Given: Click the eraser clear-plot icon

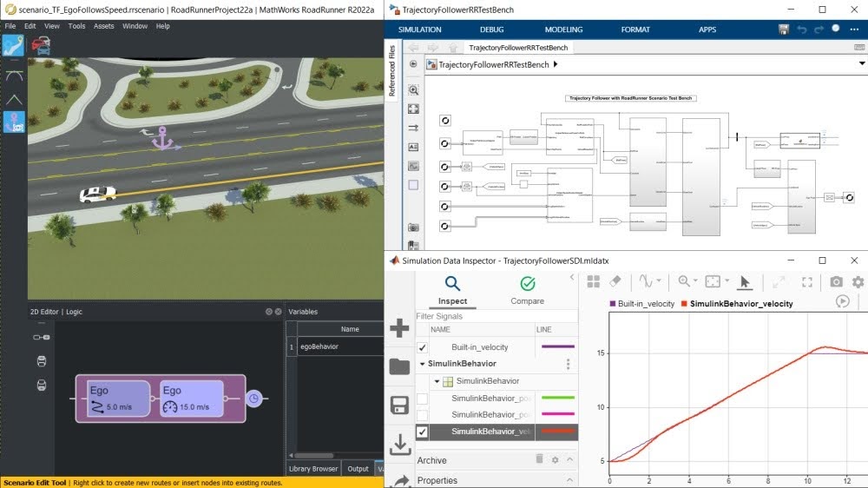Looking at the screenshot, I should coord(616,281).
